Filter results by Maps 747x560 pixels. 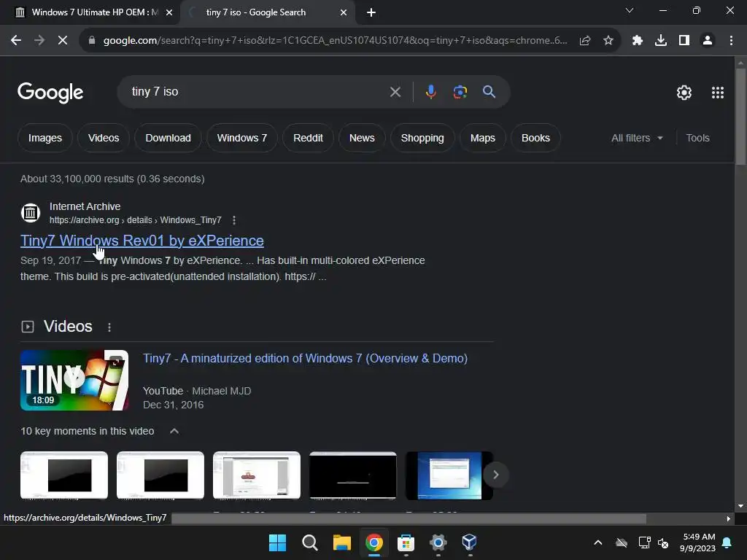[483, 138]
